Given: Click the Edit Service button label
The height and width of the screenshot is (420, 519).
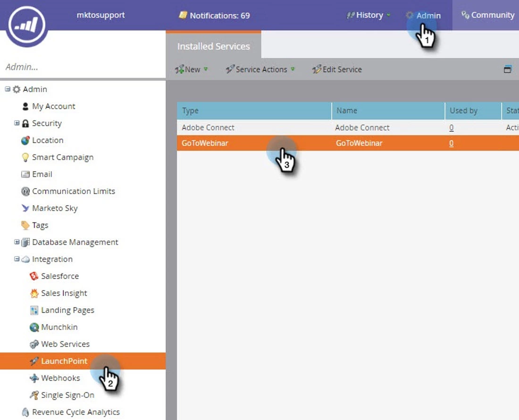Looking at the screenshot, I should point(342,69).
